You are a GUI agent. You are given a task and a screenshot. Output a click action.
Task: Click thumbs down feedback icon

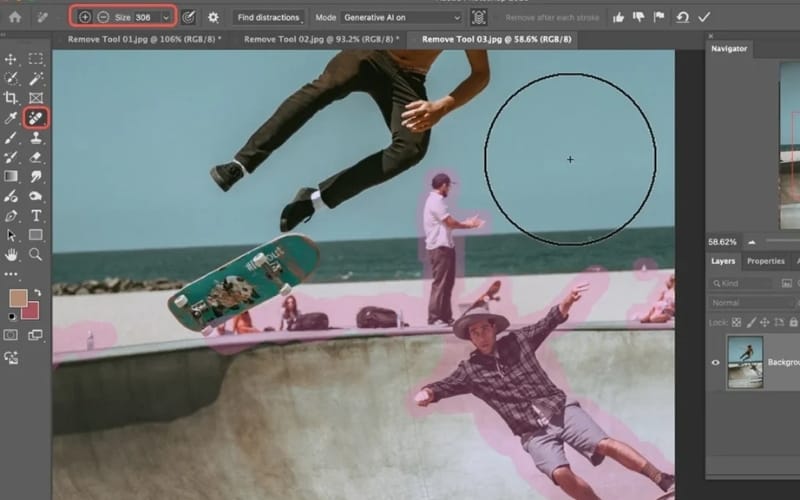click(639, 17)
